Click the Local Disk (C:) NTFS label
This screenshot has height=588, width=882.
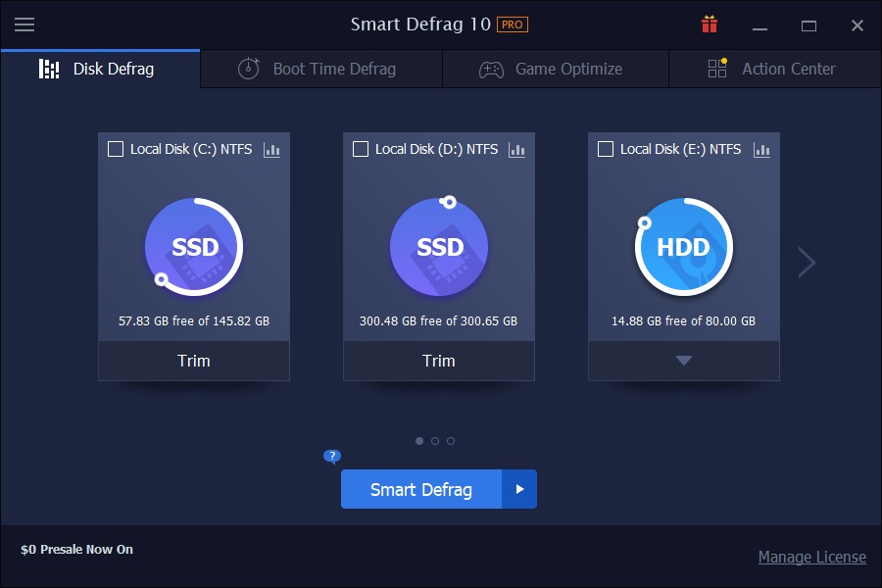pyautogui.click(x=191, y=149)
